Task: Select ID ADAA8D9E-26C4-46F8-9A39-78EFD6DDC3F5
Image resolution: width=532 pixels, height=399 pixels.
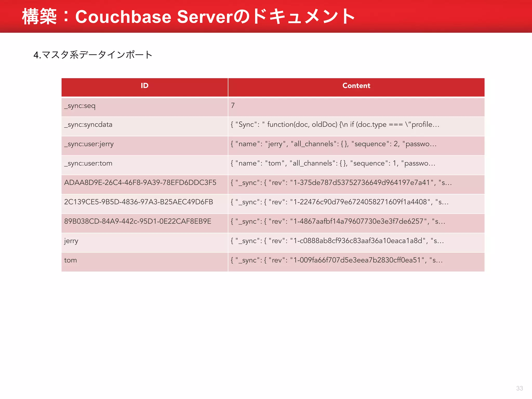Action: (145, 184)
